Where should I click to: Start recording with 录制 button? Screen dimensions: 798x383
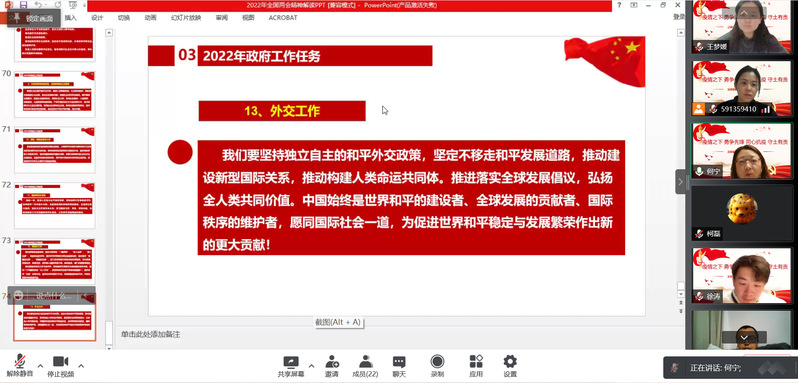pyautogui.click(x=437, y=366)
